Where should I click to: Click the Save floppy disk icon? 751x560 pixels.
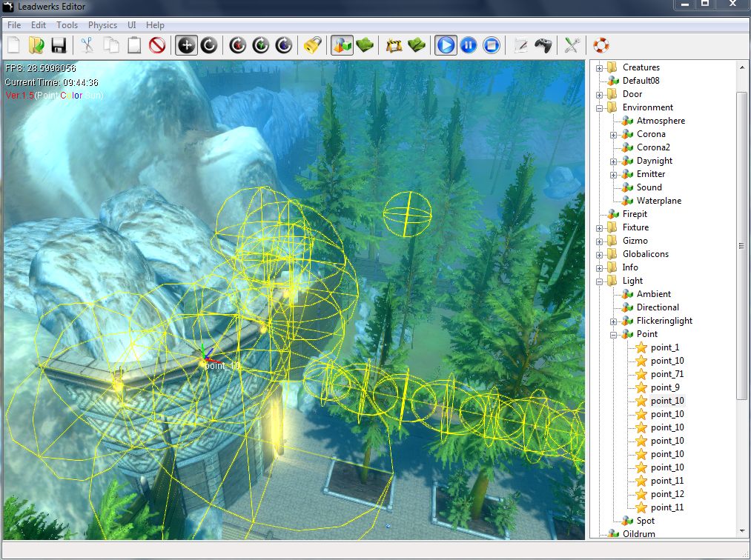[x=59, y=46]
